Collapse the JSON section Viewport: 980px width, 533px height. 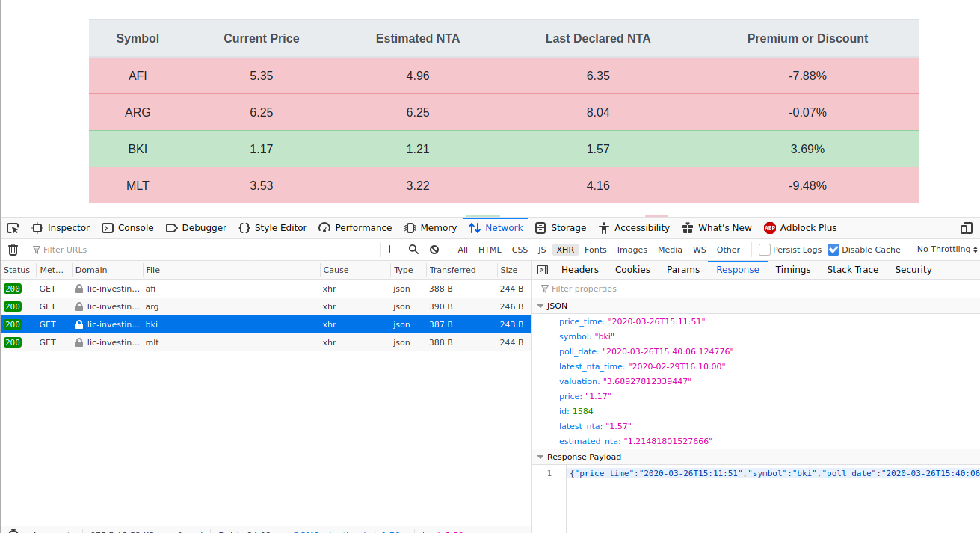click(540, 306)
